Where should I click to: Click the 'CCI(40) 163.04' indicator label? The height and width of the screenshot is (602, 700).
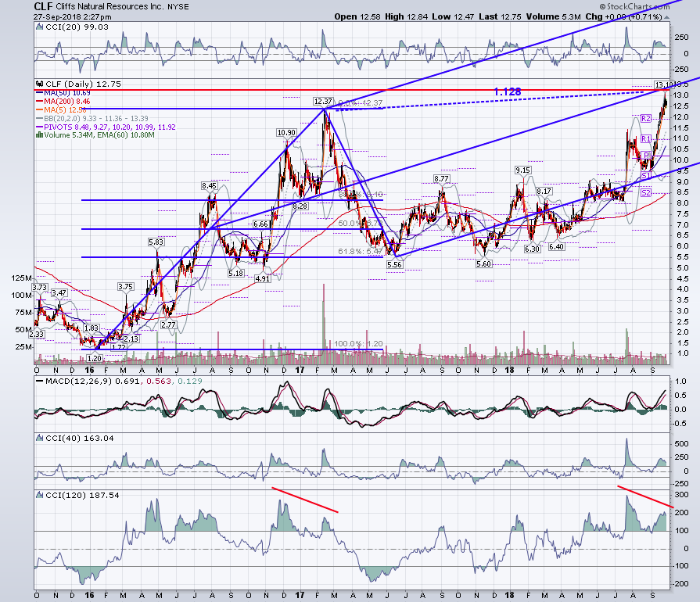[x=80, y=439]
